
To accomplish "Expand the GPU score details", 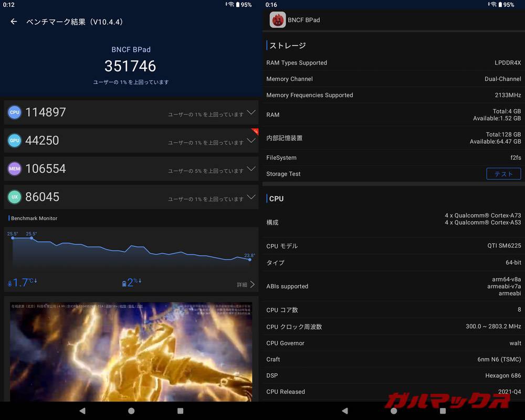I will pos(251,140).
